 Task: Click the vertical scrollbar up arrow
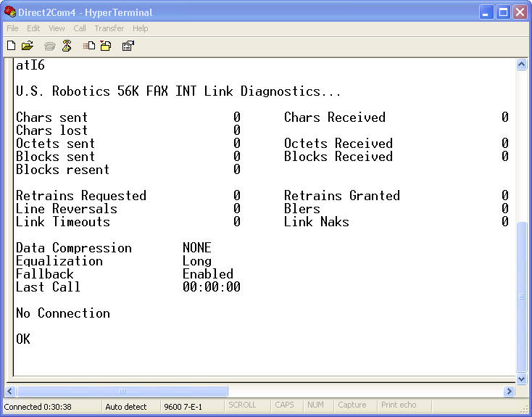click(521, 65)
